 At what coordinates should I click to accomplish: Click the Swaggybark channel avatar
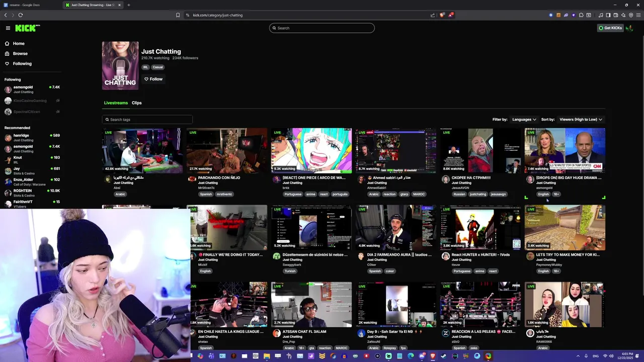[x=276, y=256]
